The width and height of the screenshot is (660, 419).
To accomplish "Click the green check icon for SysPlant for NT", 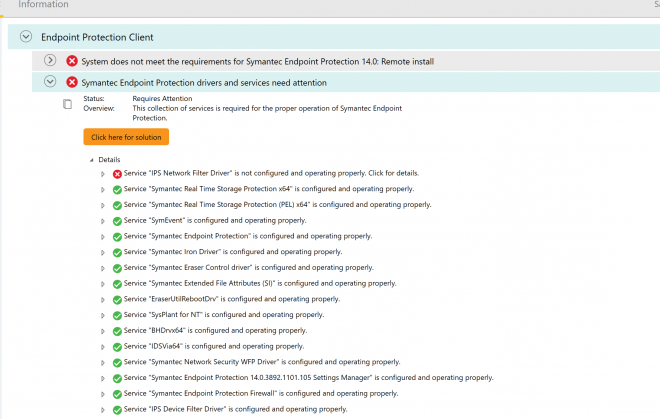I will click(x=117, y=315).
